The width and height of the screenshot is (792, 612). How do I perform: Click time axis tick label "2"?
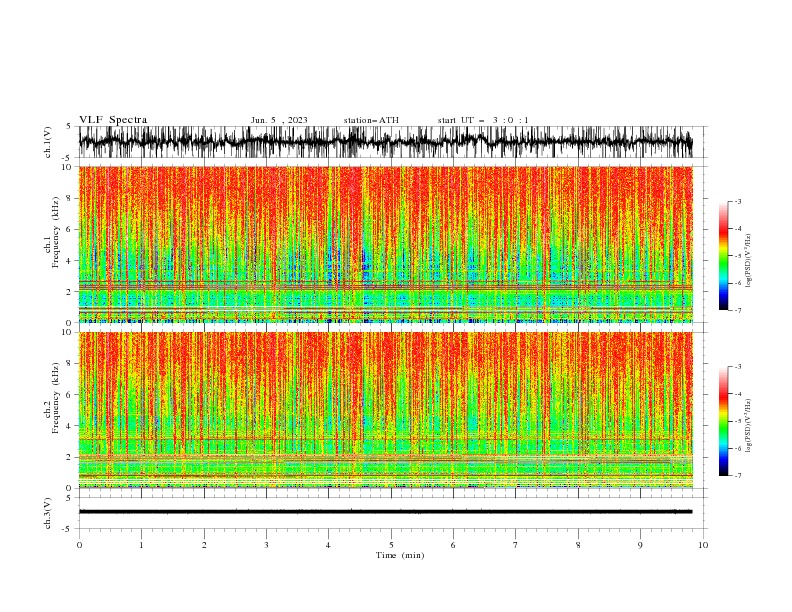pos(204,545)
